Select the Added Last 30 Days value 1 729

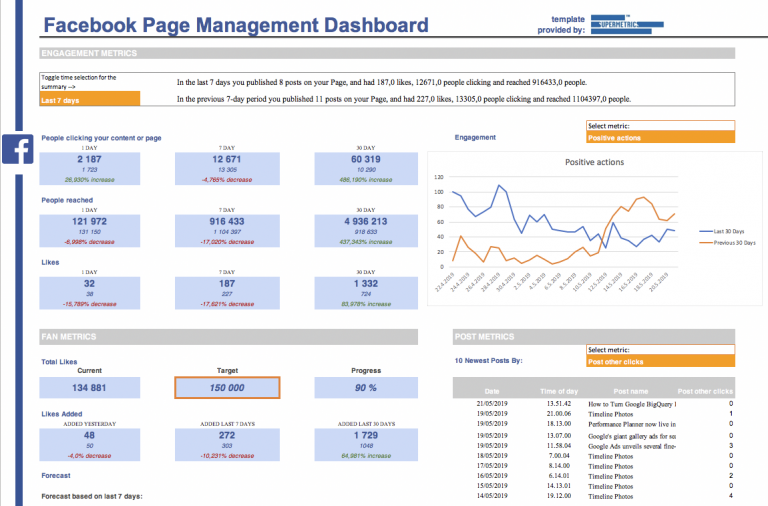tap(366, 435)
